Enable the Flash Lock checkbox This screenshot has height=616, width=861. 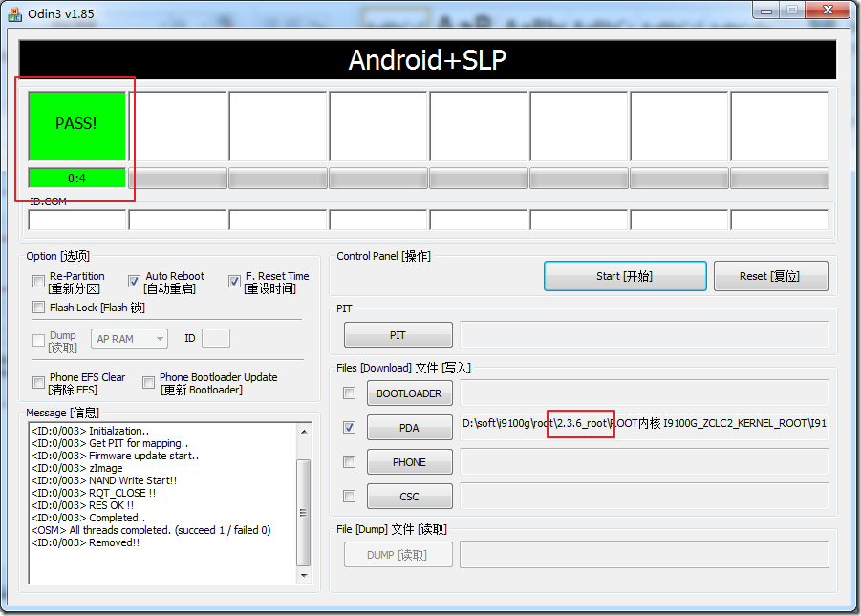[x=38, y=308]
